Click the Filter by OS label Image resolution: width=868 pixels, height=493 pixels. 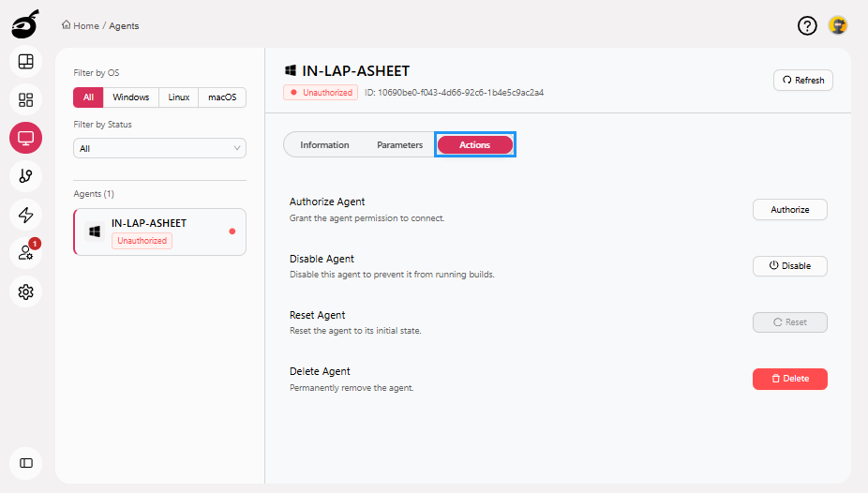coord(97,73)
